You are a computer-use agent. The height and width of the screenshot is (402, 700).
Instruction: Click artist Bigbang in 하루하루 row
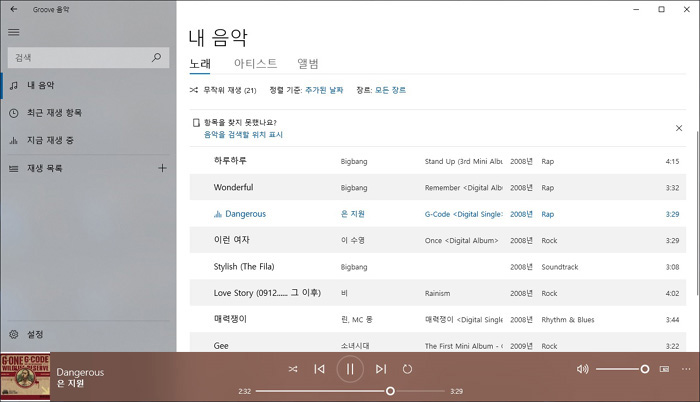[x=354, y=161]
